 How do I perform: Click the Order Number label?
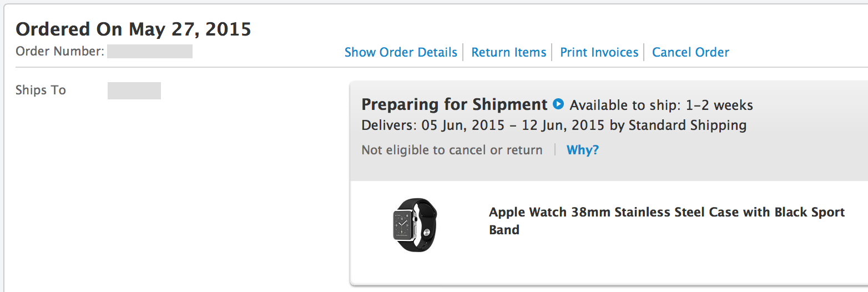point(59,52)
